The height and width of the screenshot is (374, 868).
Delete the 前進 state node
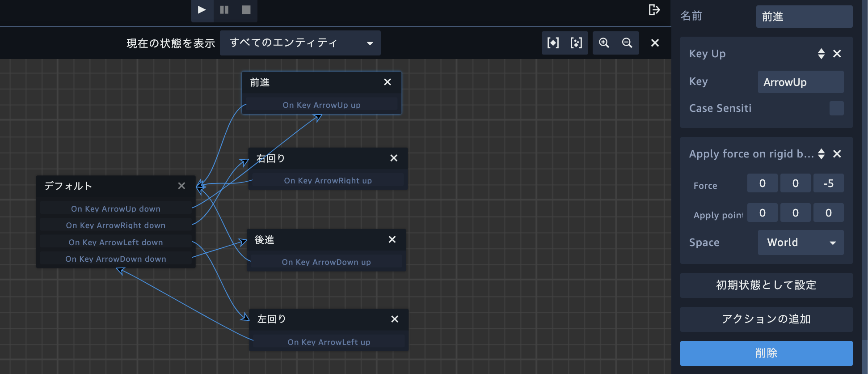coord(388,82)
